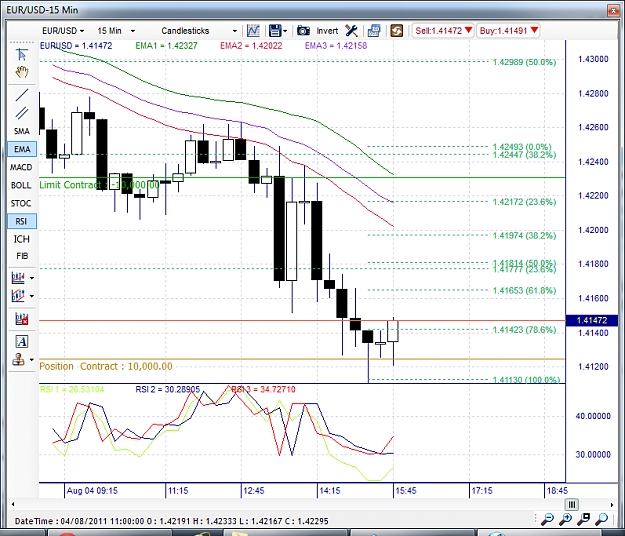Close the EUR/USD-15 Min chart window

(613, 10)
